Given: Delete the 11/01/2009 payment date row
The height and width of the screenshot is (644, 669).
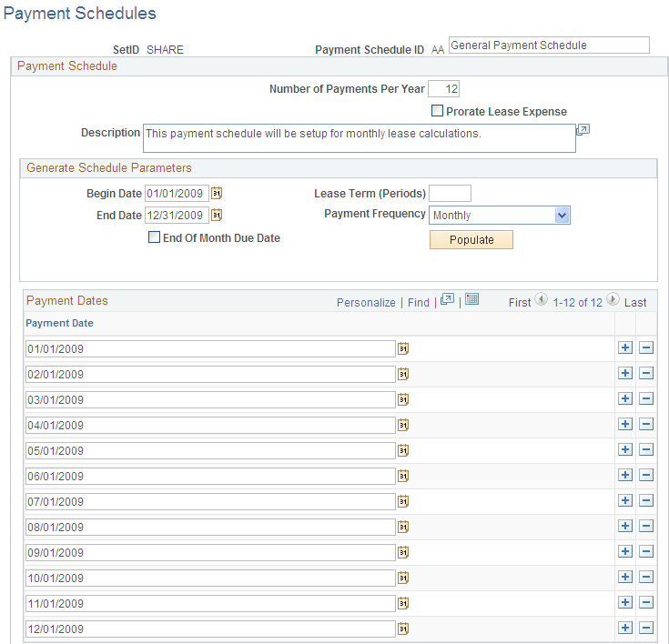Looking at the screenshot, I should (x=646, y=602).
